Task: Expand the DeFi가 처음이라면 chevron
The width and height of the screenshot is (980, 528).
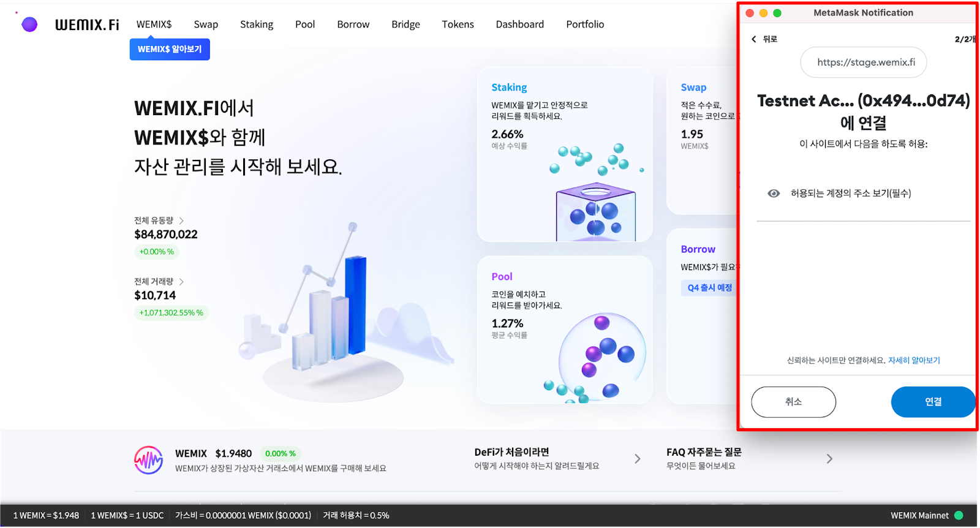Action: 638,459
